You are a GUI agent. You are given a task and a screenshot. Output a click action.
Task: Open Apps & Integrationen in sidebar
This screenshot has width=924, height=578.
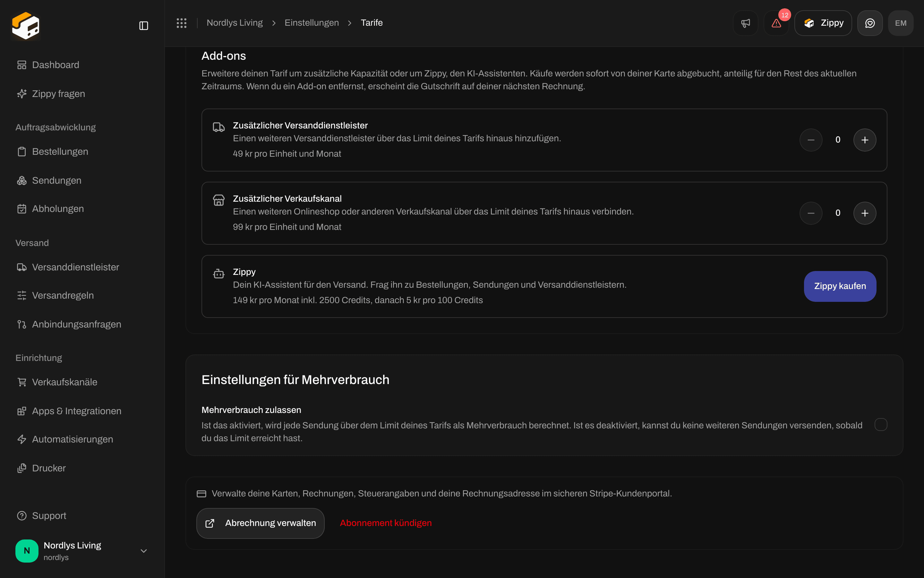pyautogui.click(x=82, y=411)
